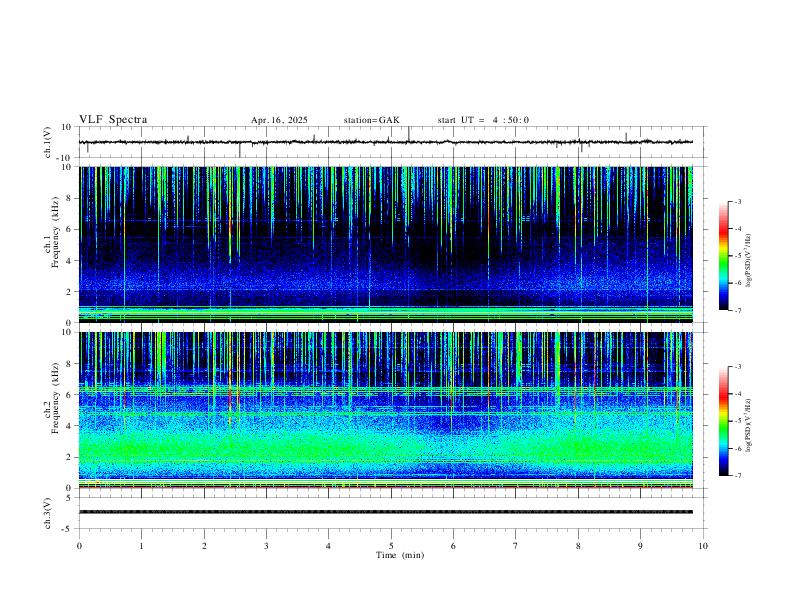Click inside the ch.1 spectrogram panel

coord(386,244)
